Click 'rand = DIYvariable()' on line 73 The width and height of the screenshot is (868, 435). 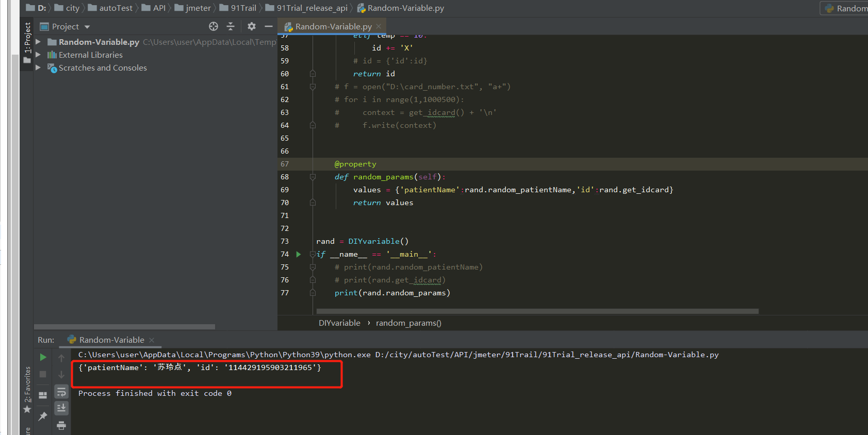[362, 241]
